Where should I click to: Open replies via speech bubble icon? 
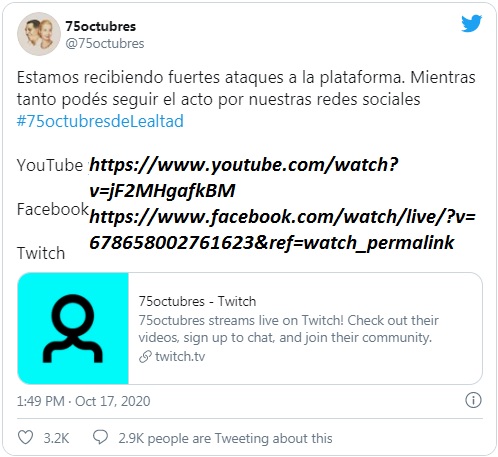click(100, 437)
